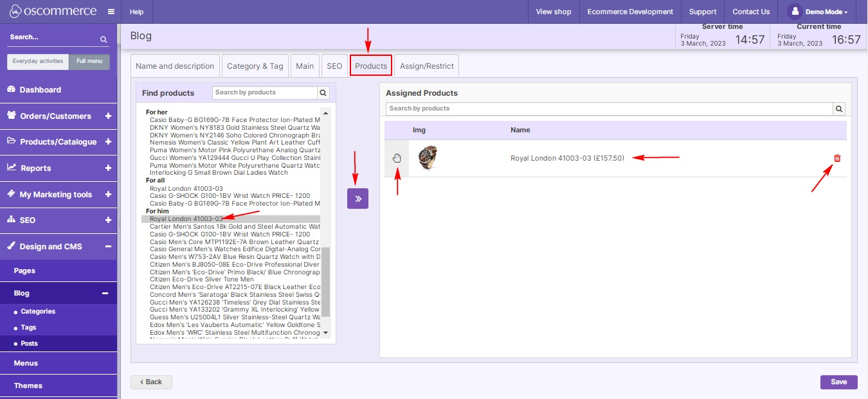Image resolution: width=868 pixels, height=399 pixels.
Task: Open the Help menu in top bar
Action: point(136,12)
